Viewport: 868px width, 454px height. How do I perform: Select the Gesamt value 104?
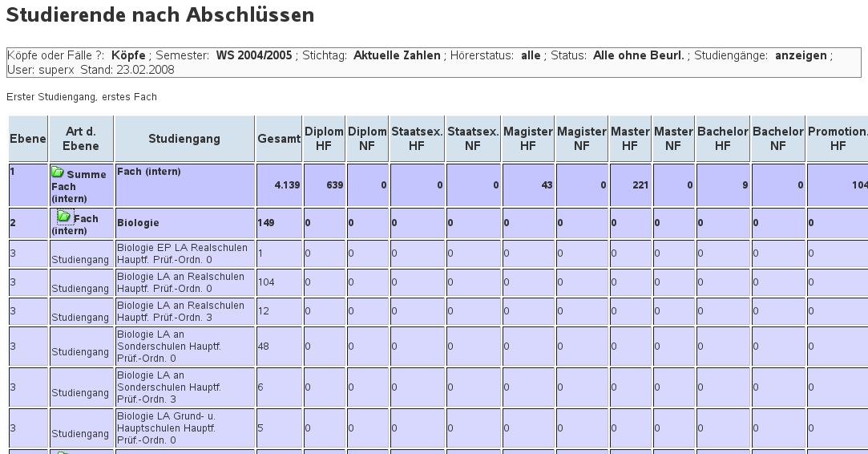[266, 282]
